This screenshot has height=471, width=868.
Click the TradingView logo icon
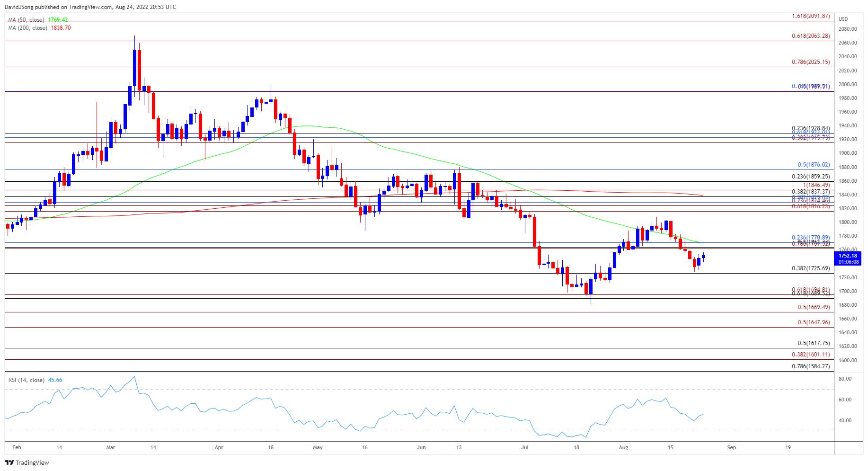click(x=9, y=462)
